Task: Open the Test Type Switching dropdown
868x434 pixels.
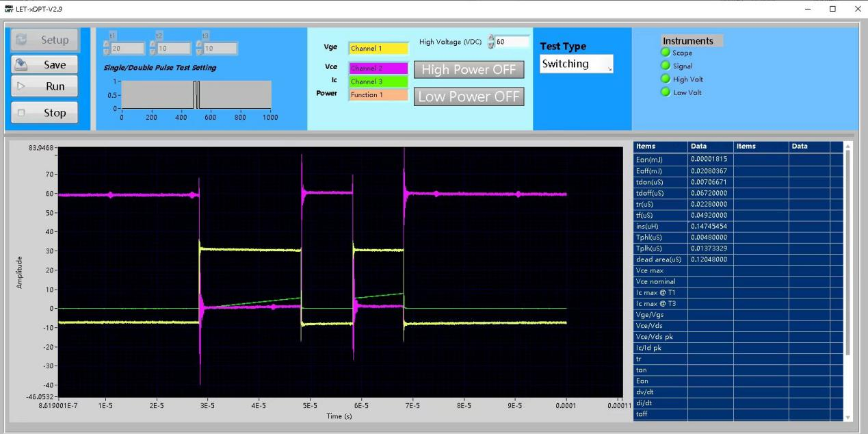Action: 577,64
